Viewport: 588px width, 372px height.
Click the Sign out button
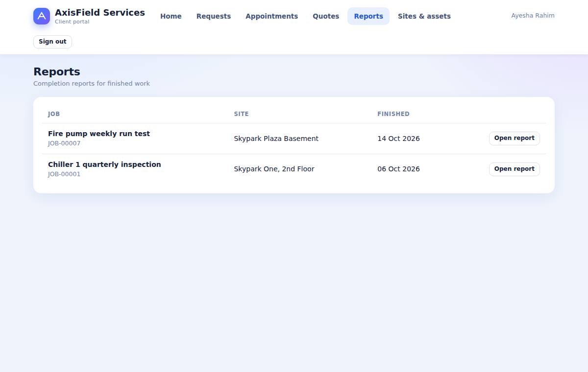pos(52,42)
